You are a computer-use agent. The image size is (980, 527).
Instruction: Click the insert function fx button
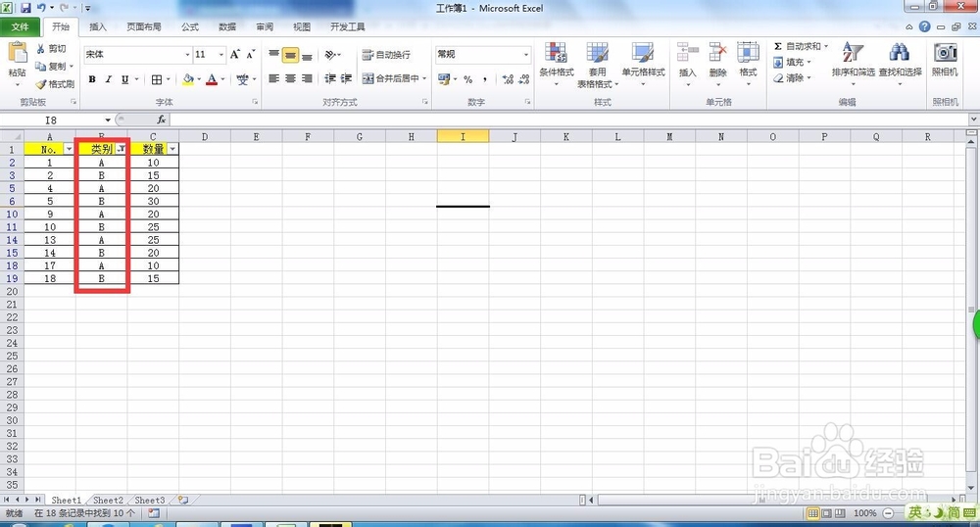click(162, 120)
